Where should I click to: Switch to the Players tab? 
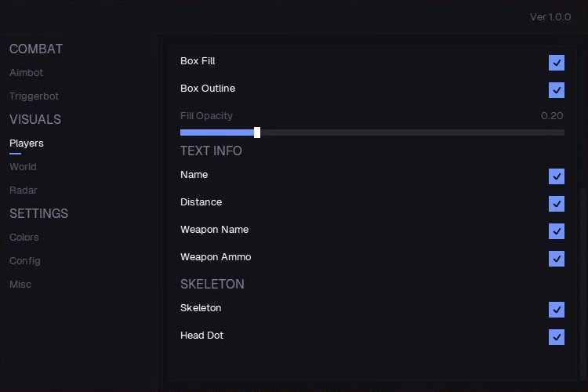click(26, 143)
